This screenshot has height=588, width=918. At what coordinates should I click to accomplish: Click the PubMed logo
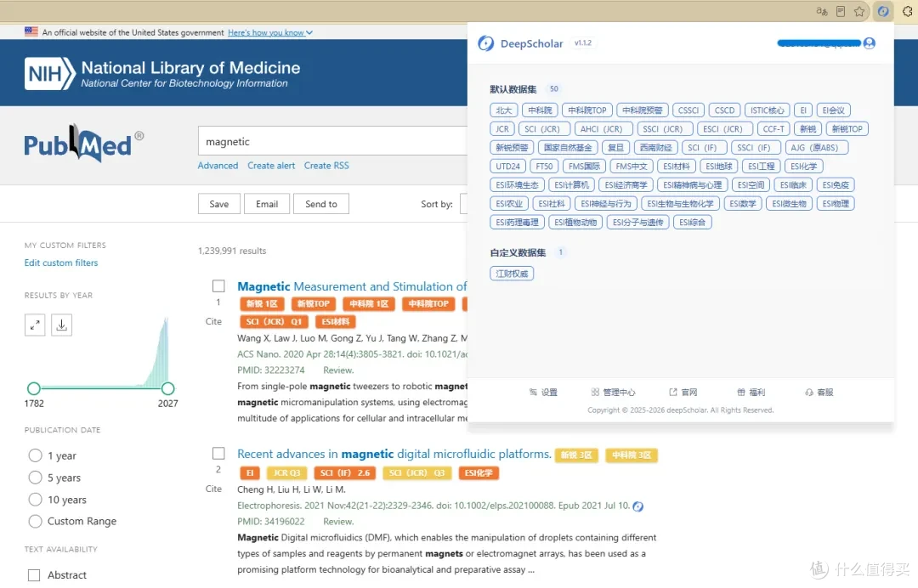pos(83,144)
